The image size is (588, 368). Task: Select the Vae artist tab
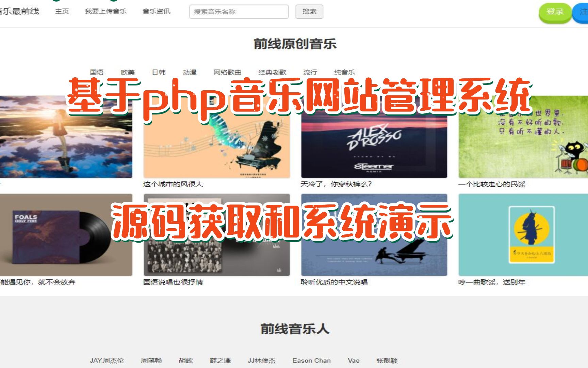pos(354,361)
